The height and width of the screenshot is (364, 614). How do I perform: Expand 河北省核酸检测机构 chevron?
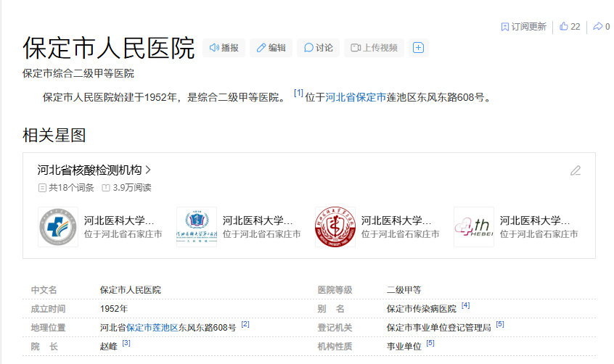(x=148, y=170)
